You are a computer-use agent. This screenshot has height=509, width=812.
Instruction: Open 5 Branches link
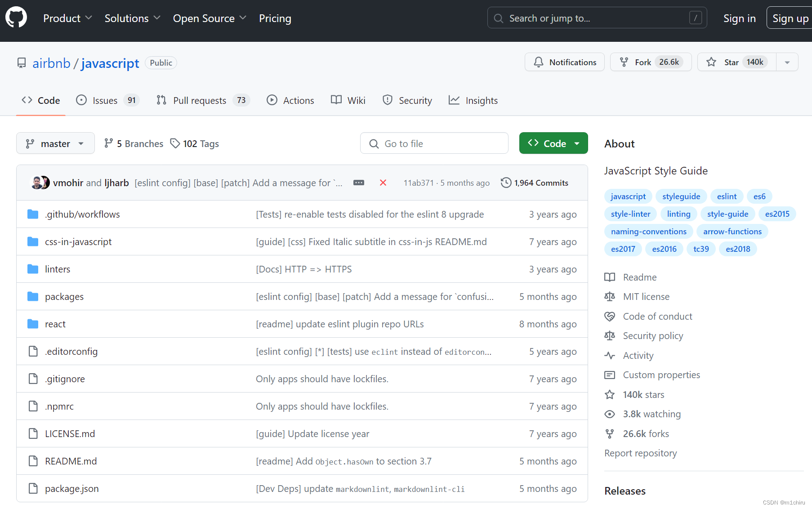pyautogui.click(x=134, y=143)
